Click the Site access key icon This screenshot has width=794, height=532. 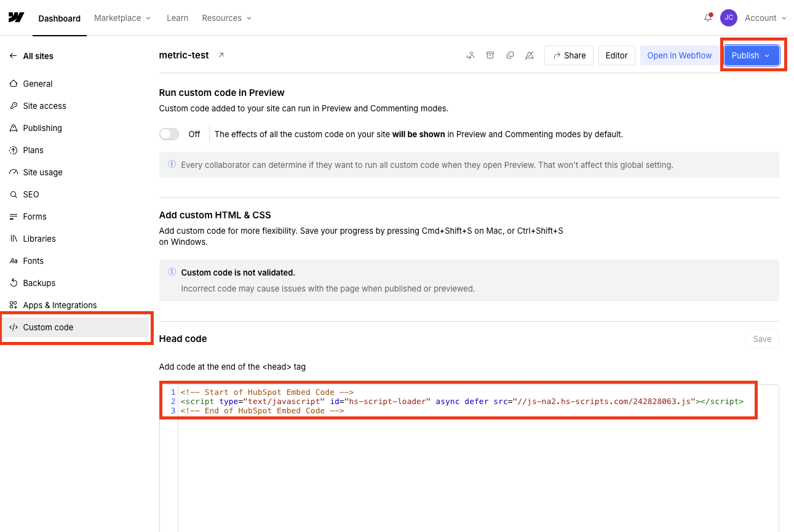coord(14,106)
